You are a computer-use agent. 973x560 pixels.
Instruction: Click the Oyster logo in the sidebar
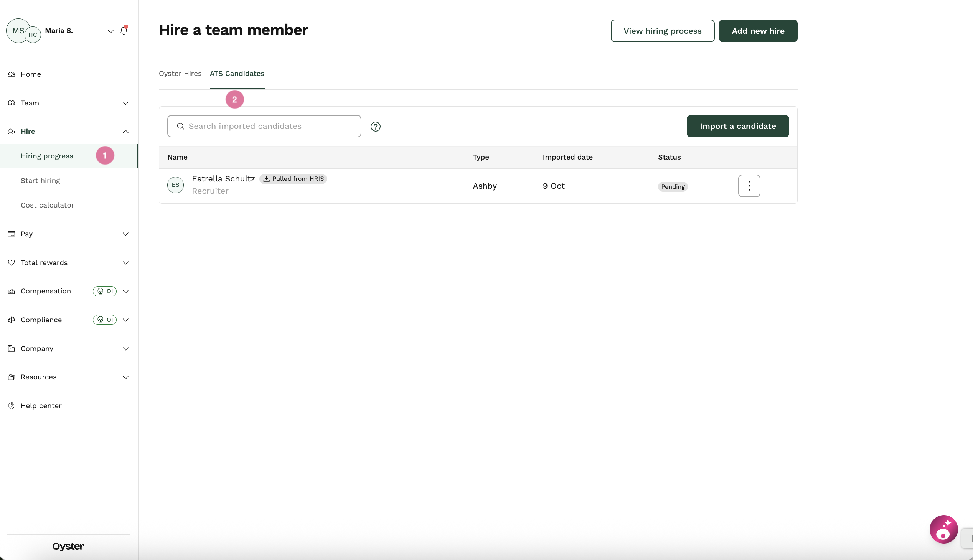(x=68, y=546)
